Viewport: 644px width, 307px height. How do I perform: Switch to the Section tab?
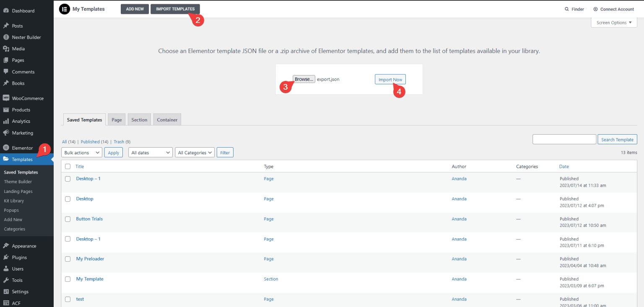139,120
